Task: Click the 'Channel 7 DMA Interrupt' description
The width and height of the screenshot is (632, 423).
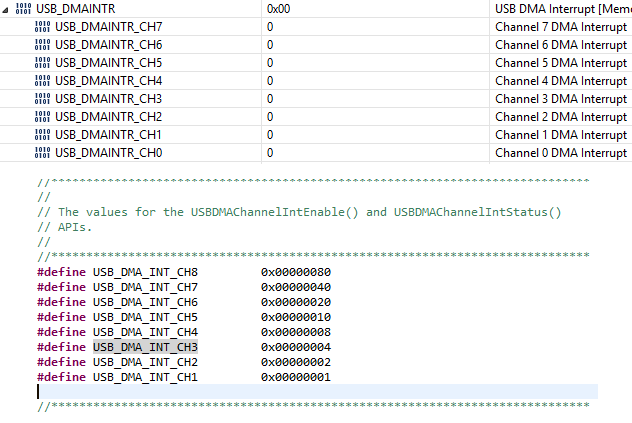Action: [561, 27]
